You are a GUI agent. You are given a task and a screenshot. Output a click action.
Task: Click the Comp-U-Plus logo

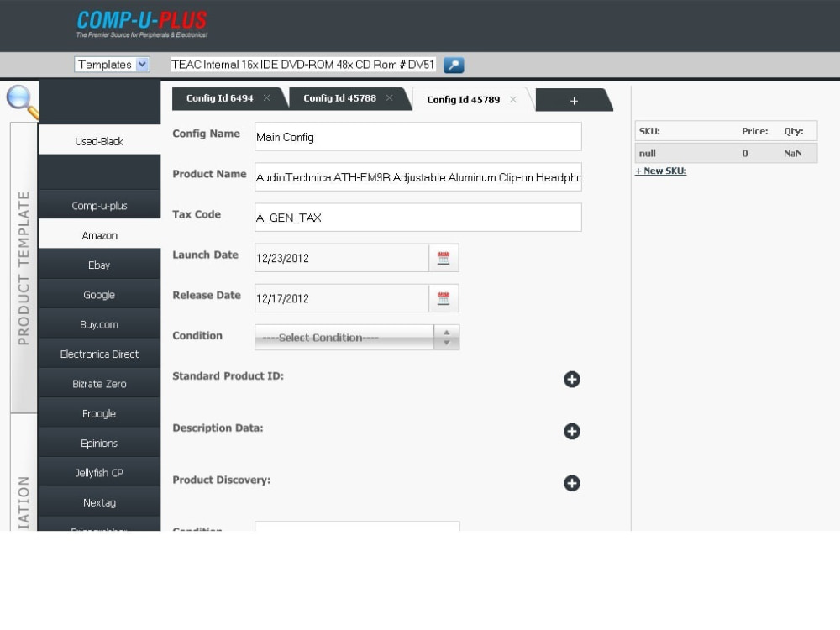tap(142, 24)
